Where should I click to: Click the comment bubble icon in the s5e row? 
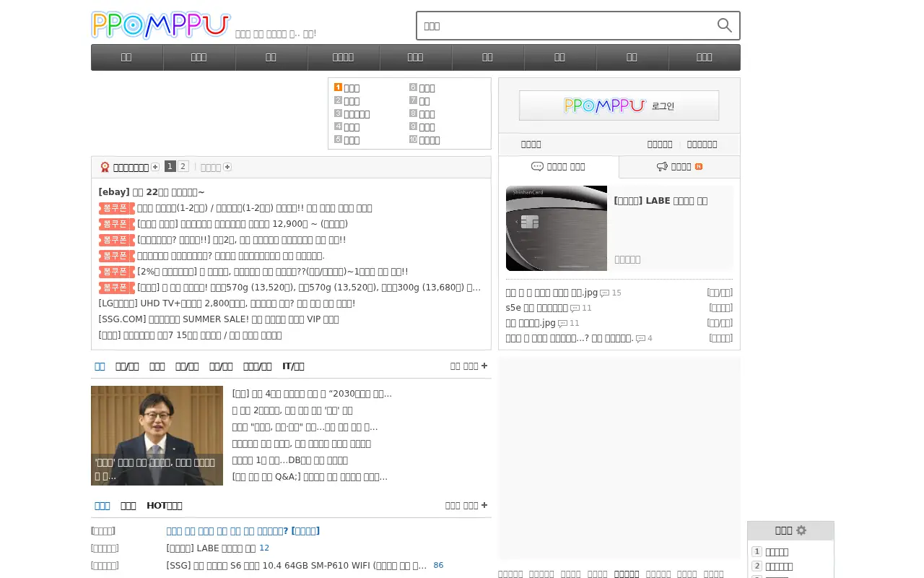click(575, 309)
